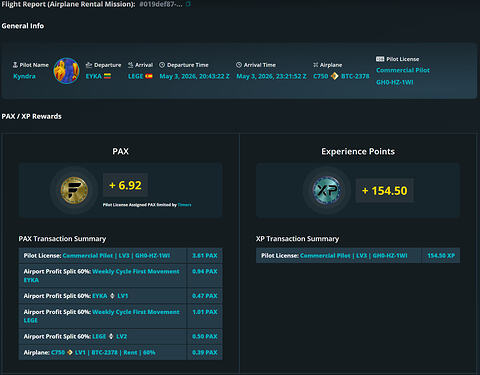The height and width of the screenshot is (375, 480).
Task: Click the arrival landing icon
Action: click(130, 65)
